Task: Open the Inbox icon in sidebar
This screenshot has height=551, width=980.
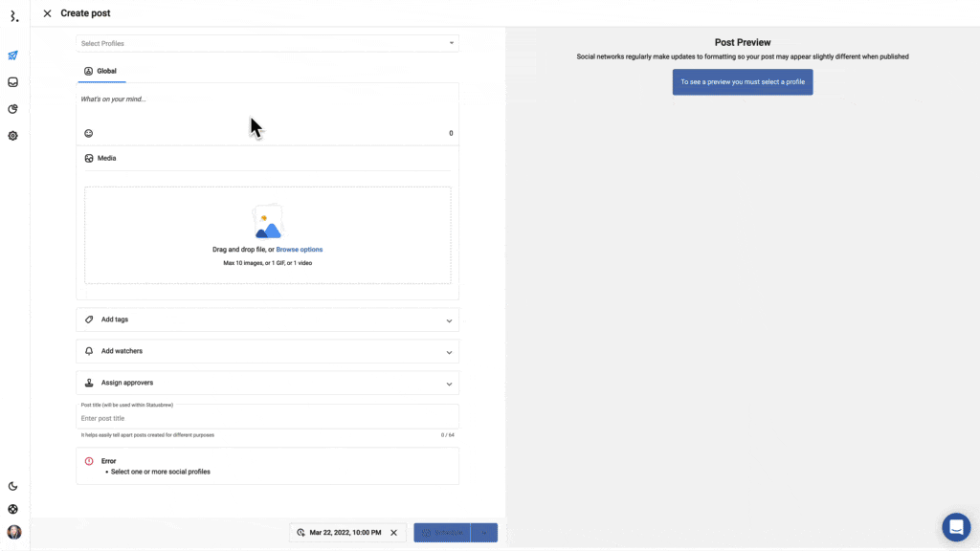Action: pyautogui.click(x=13, y=82)
